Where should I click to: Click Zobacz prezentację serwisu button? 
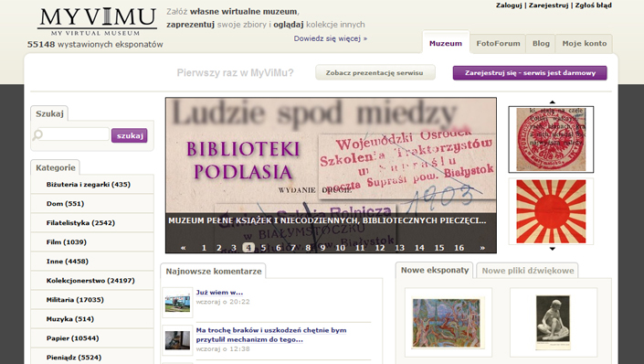[375, 73]
